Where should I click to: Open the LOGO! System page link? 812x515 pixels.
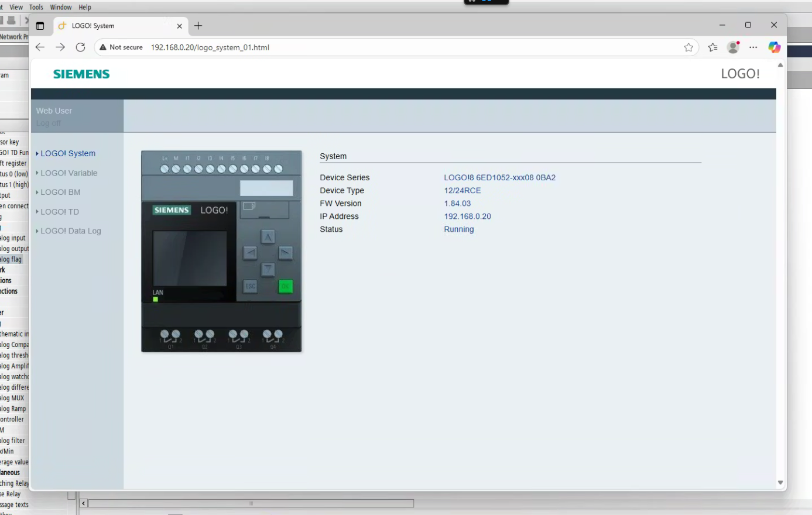(68, 153)
